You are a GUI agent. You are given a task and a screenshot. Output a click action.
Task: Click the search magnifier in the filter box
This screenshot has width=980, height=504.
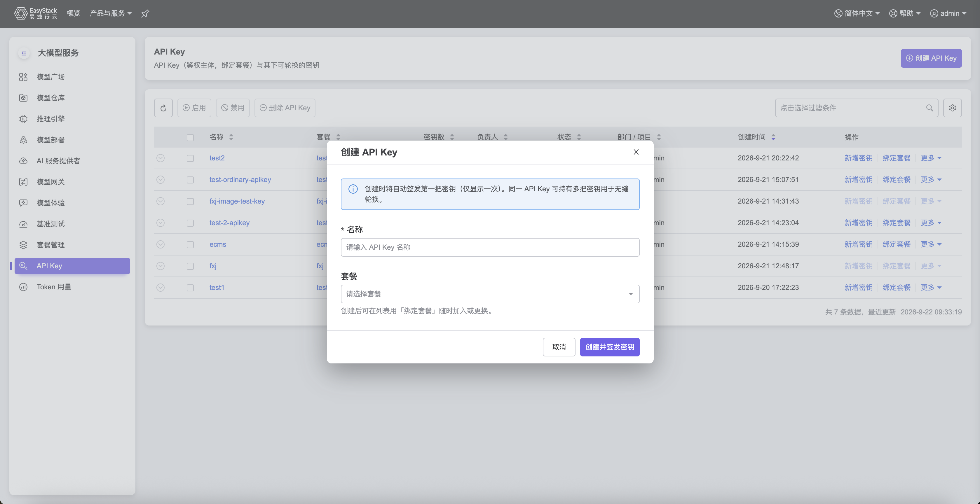[x=930, y=108]
